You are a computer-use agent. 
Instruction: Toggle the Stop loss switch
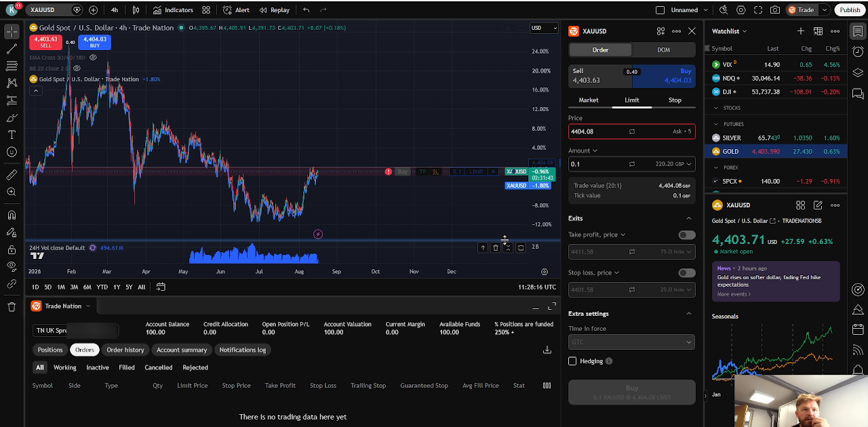coord(687,272)
